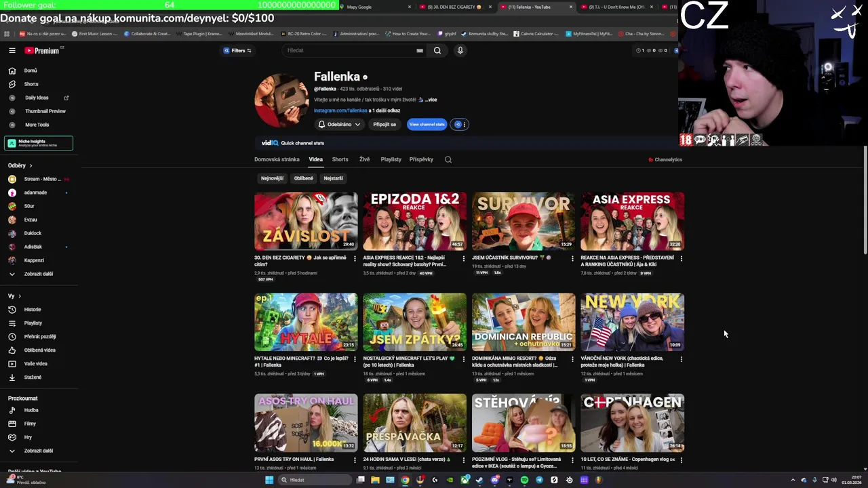Expand the Odběry subscriptions section
The height and width of the screenshot is (488, 868).
pyautogui.click(x=20, y=165)
